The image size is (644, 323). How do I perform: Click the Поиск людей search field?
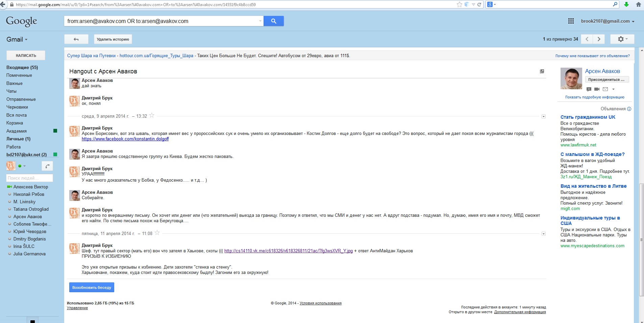point(29,178)
